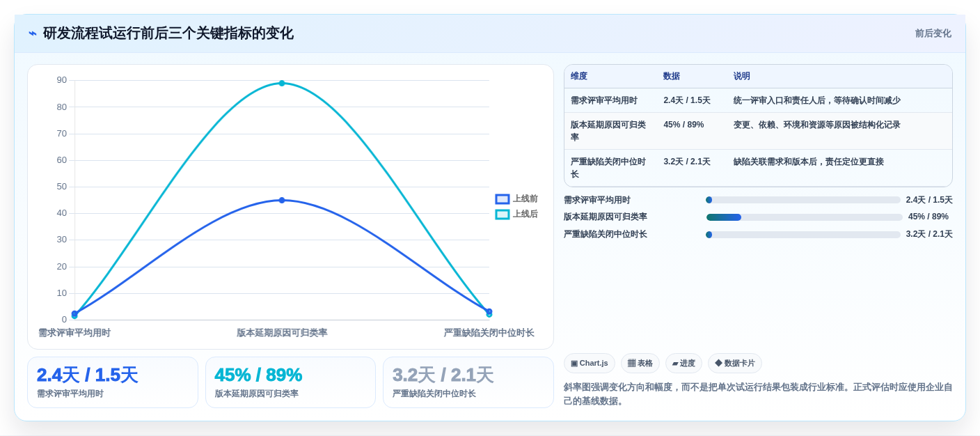Click the 维度 column header
The image size is (980, 436).
579,77
